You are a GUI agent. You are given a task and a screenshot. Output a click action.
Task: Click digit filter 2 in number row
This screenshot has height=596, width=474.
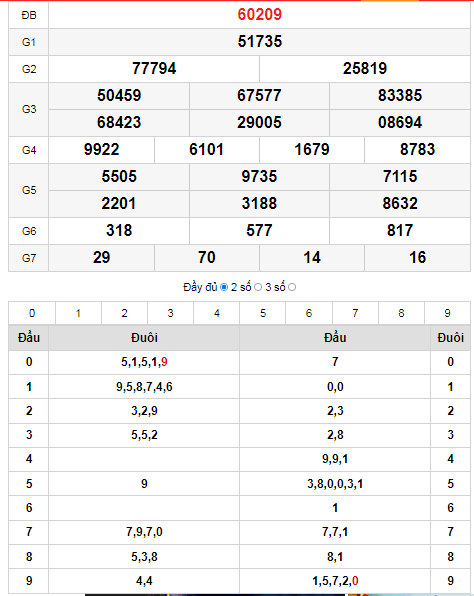124,313
